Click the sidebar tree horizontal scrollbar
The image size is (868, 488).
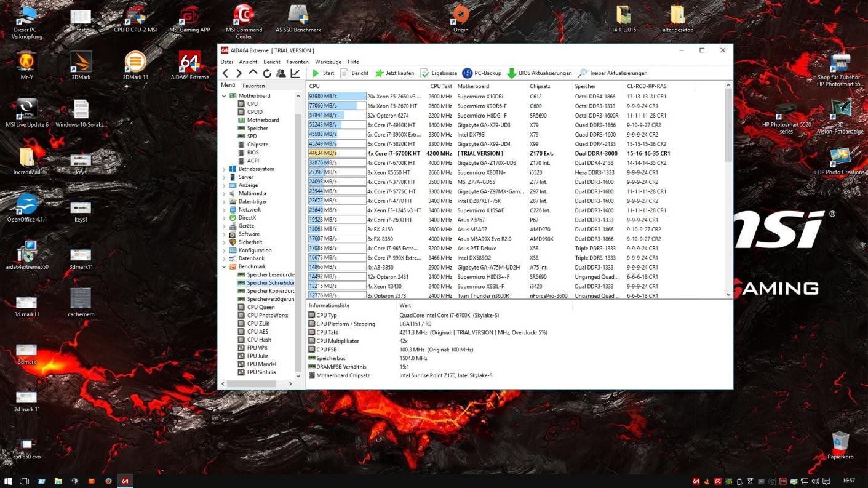pos(258,383)
